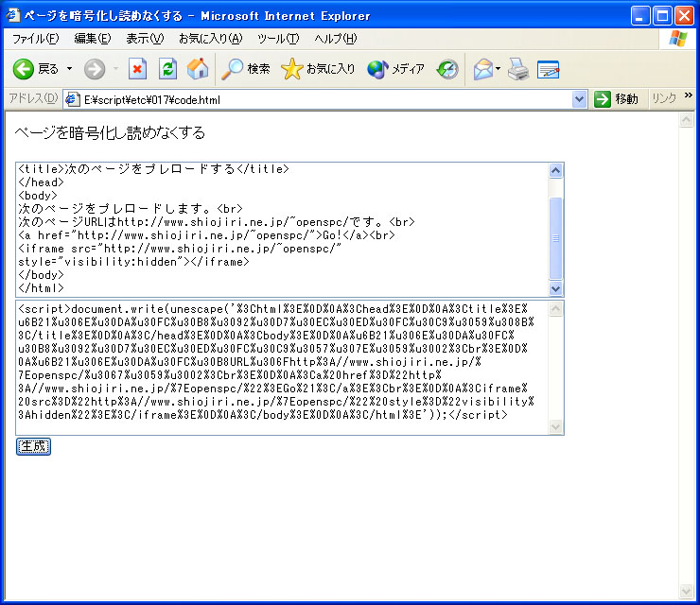Click the Mail envelope toolbar icon

483,69
